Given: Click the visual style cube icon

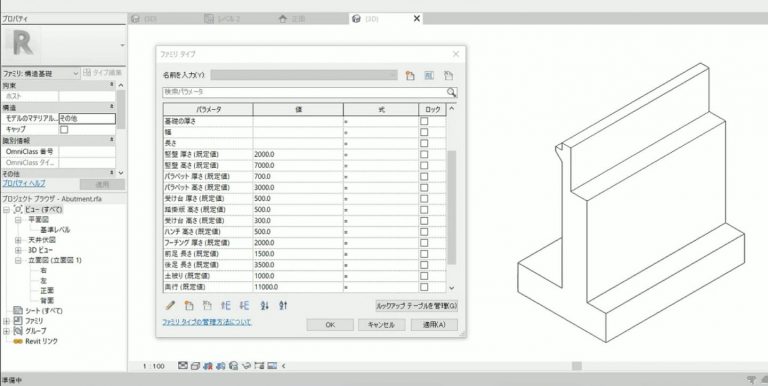Looking at the screenshot, I should (195, 365).
